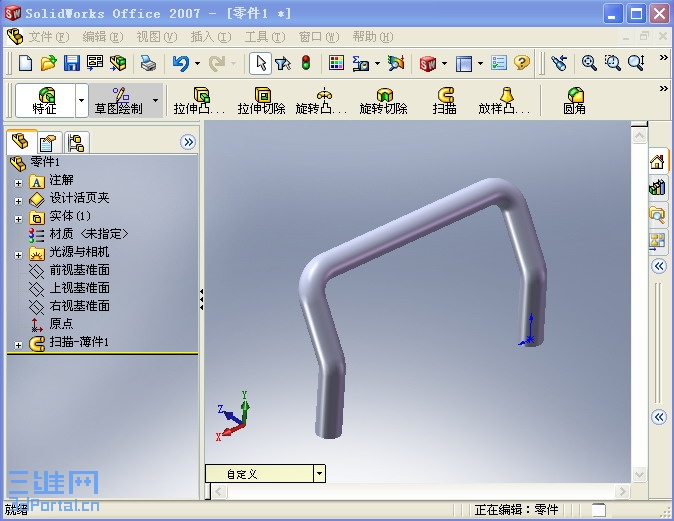The width and height of the screenshot is (674, 521).
Task: Click the SolidWorks red cube icon in toolbar
Action: coord(428,64)
